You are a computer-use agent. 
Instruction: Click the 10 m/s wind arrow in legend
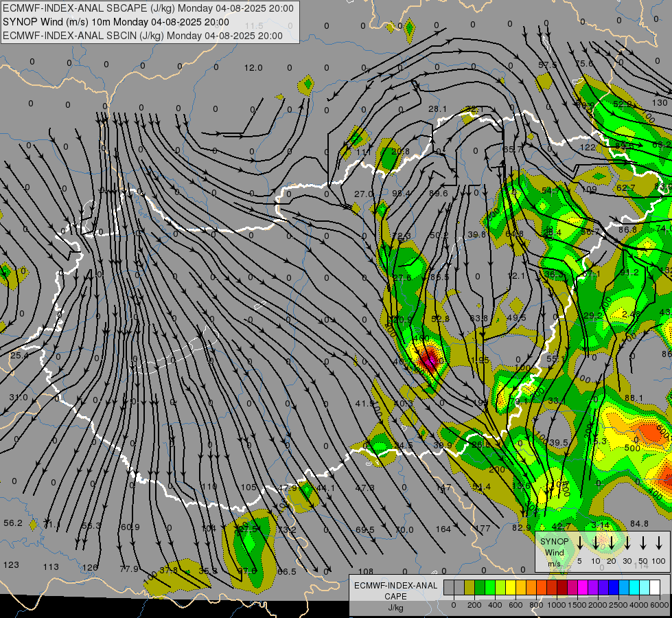[x=596, y=543]
